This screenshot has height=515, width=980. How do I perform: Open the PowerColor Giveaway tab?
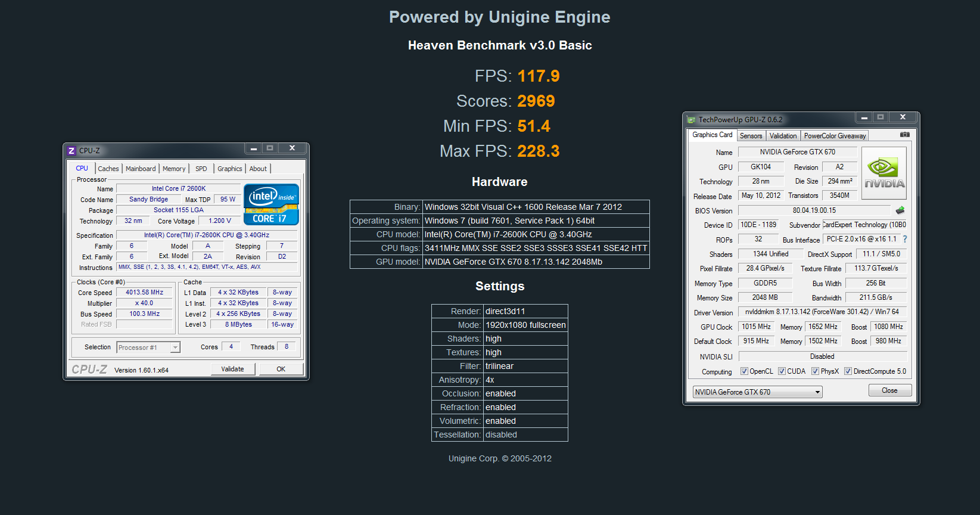pos(835,136)
